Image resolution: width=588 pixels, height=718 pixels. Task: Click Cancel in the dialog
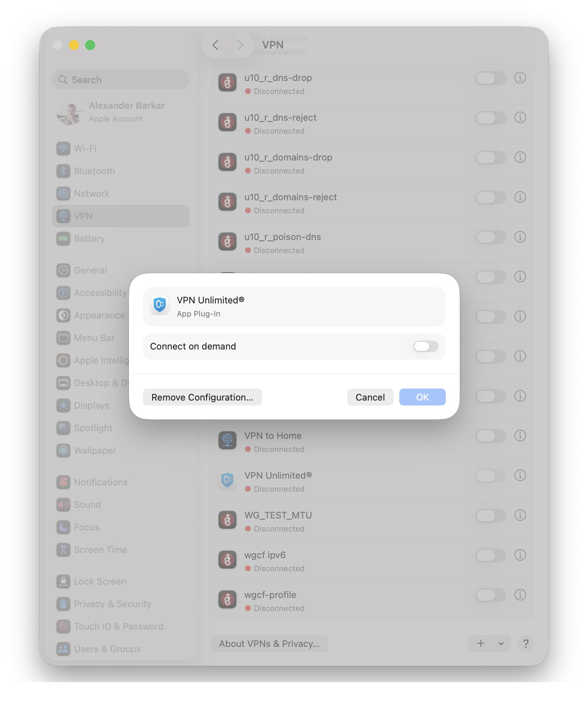coord(370,397)
